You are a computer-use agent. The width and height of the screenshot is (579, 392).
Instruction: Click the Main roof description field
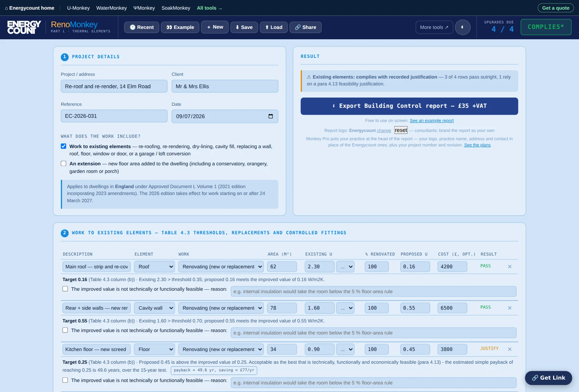coord(96,267)
